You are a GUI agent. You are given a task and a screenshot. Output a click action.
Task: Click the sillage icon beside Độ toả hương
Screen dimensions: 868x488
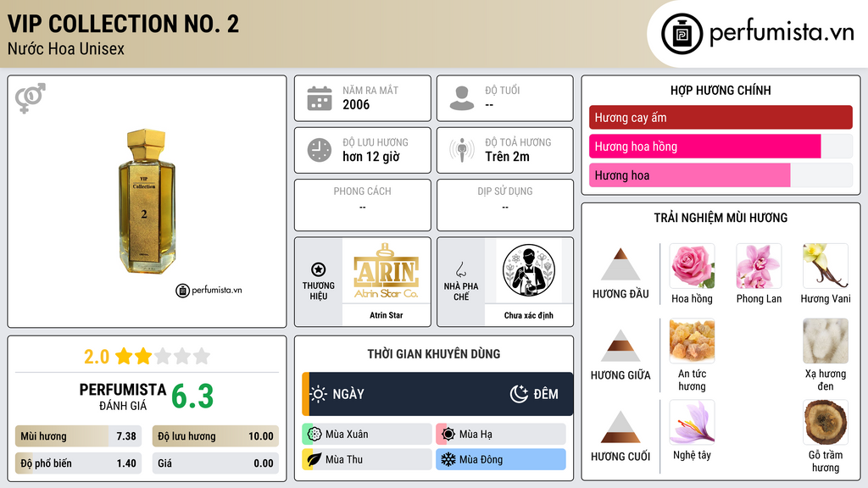point(462,150)
